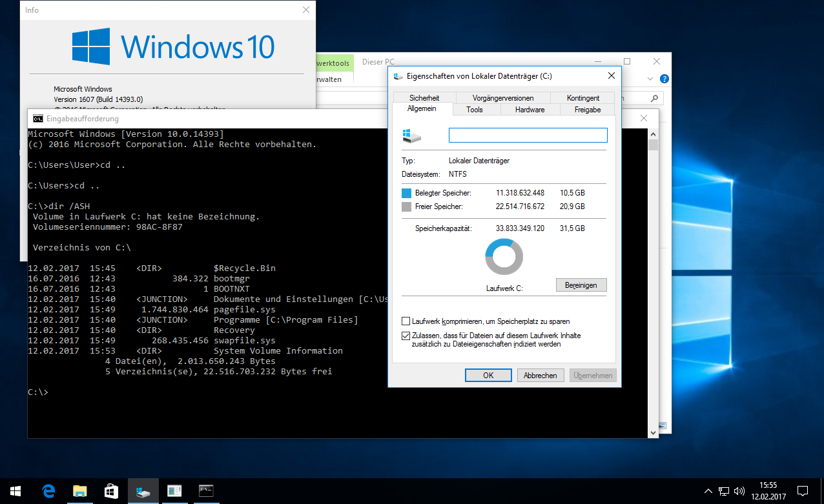Open the Windows Store taskbar icon

coord(111,491)
